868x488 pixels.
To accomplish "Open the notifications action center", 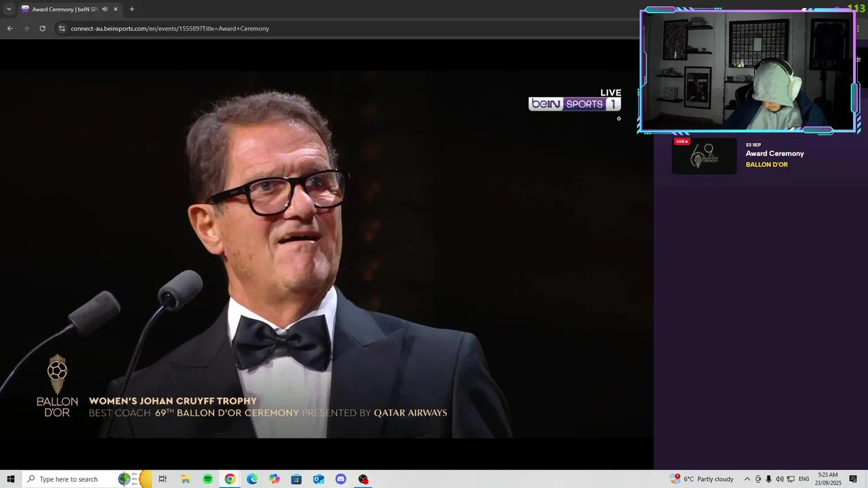I will (853, 479).
